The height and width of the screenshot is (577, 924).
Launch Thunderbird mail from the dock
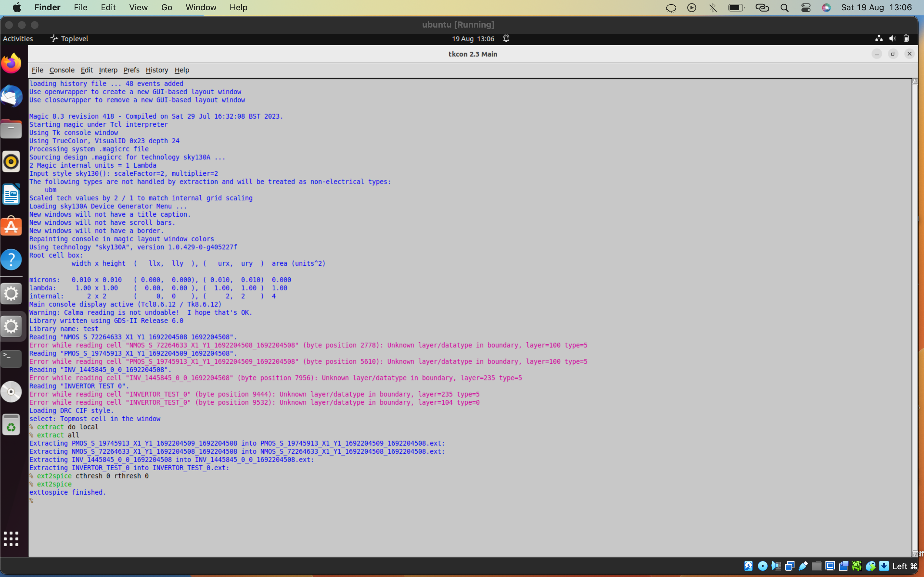click(x=12, y=96)
